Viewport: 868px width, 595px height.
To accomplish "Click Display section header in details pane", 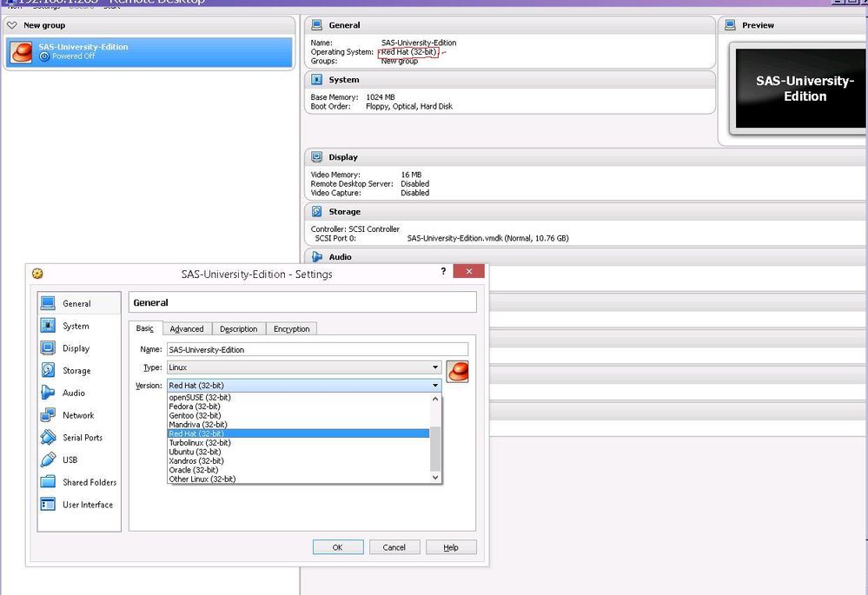I will (x=586, y=157).
